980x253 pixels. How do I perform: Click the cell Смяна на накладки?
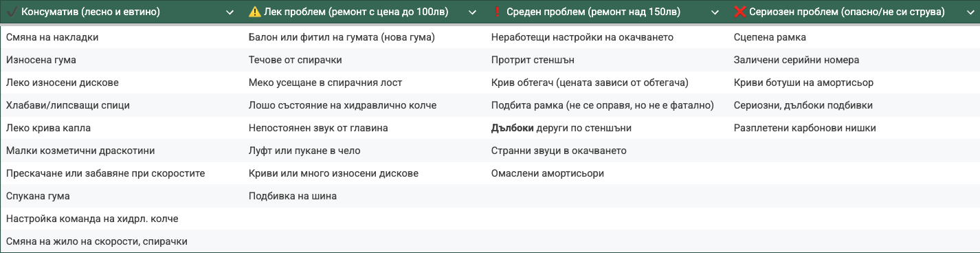122,37
